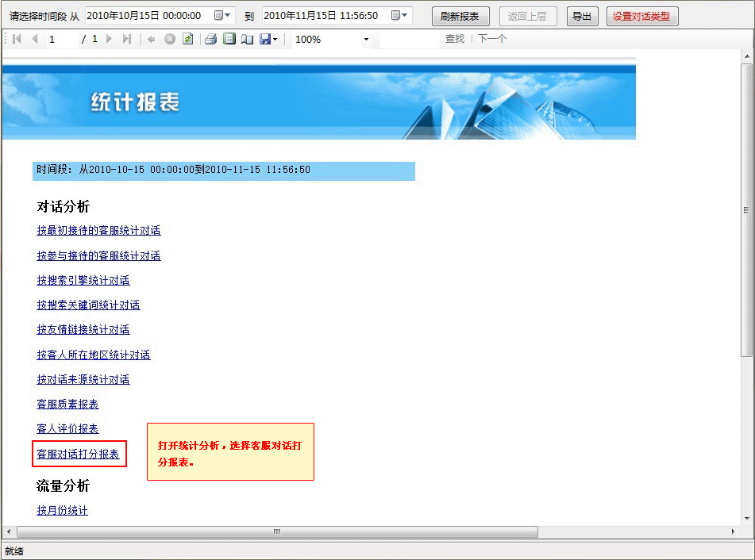
Task: Click horizontal scrollbar right arrow
Action: 733,531
